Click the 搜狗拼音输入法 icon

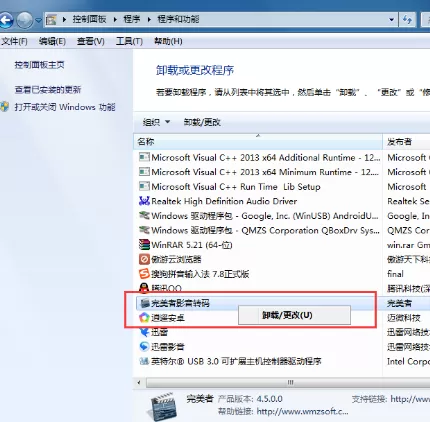(x=144, y=274)
